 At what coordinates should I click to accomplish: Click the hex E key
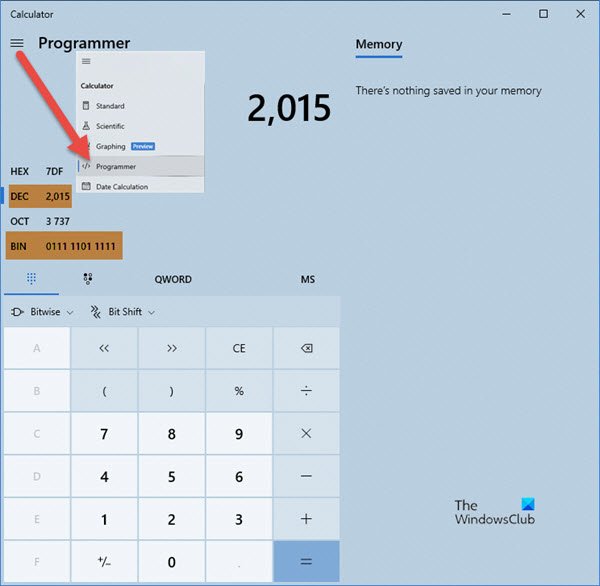[37, 519]
